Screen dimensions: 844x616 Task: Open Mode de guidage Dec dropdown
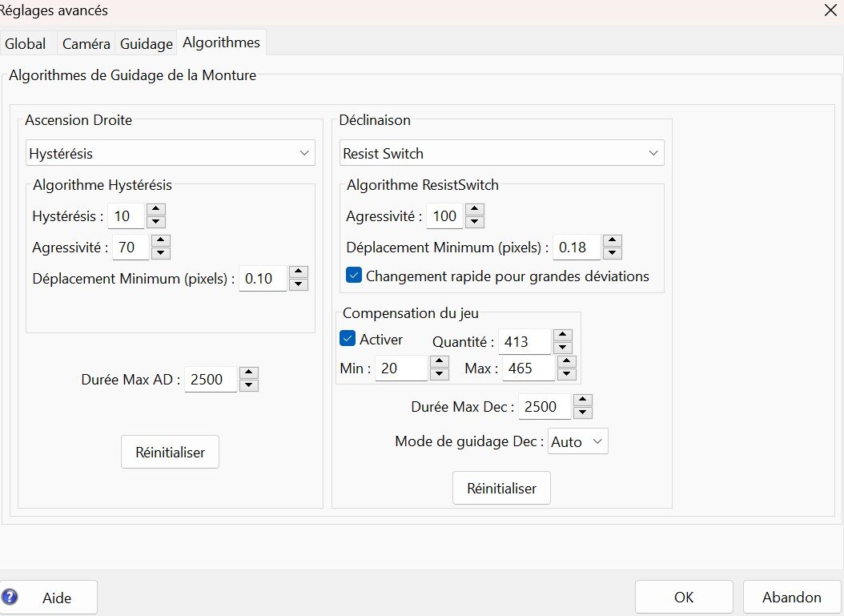click(x=578, y=441)
